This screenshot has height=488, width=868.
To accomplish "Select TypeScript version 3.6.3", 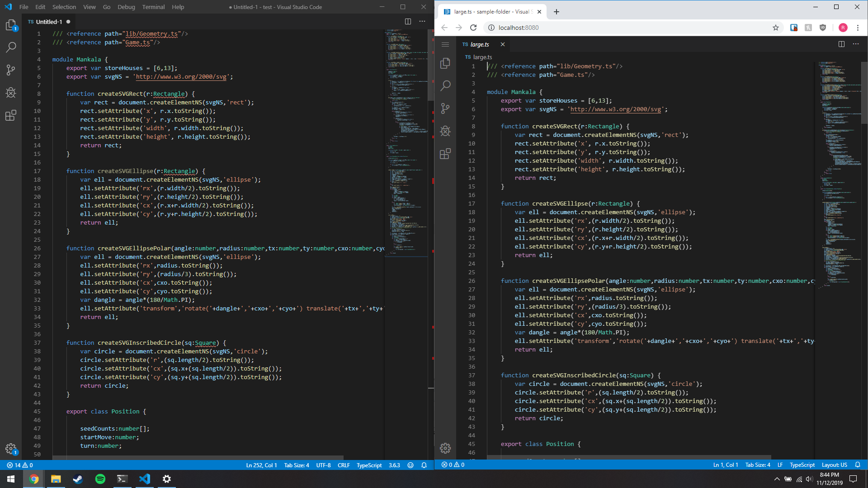I will tap(394, 465).
